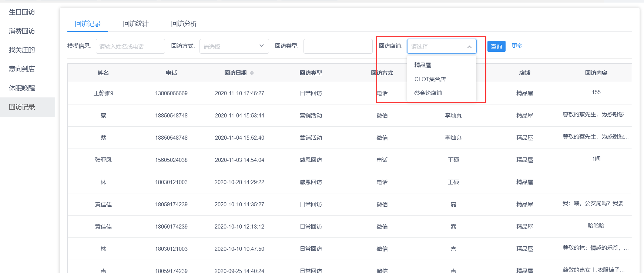This screenshot has height=273, width=644.
Task: Click the date 2020-11-03 14:54:04
Action: point(239,160)
